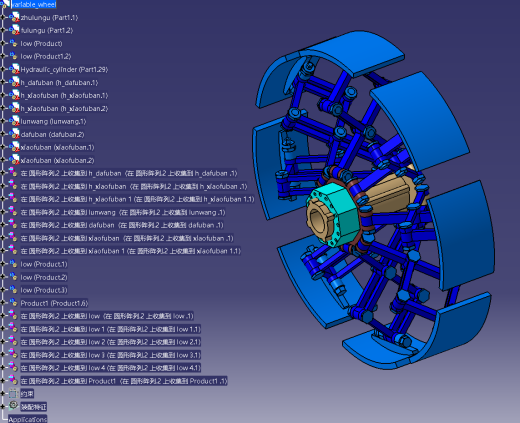
Task: Expand the 约束 constraints node
Action: pyautogui.click(x=3, y=394)
